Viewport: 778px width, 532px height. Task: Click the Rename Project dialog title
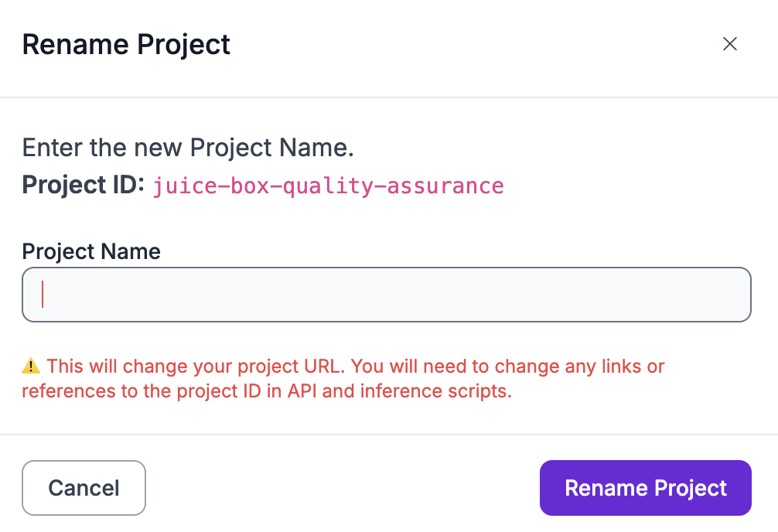[x=126, y=44]
